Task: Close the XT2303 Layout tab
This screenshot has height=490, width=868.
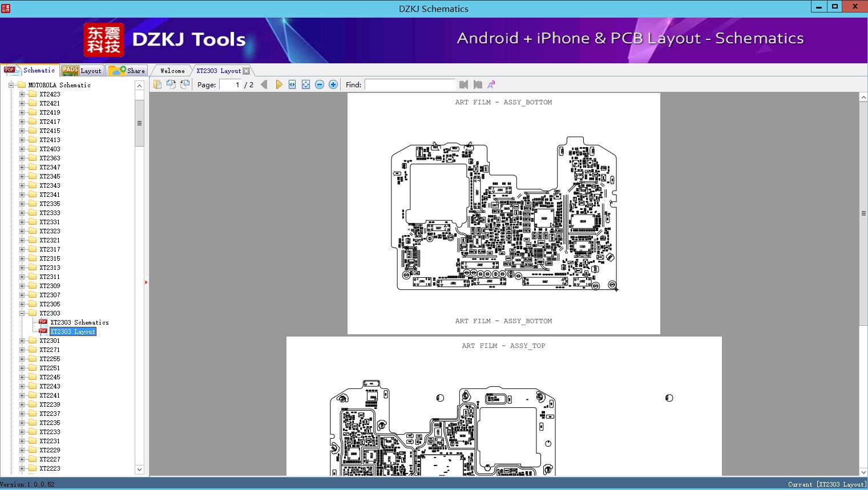Action: click(x=246, y=71)
